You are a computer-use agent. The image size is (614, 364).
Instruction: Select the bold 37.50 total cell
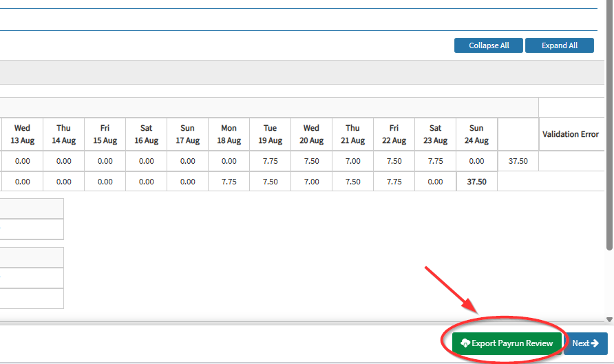(476, 182)
